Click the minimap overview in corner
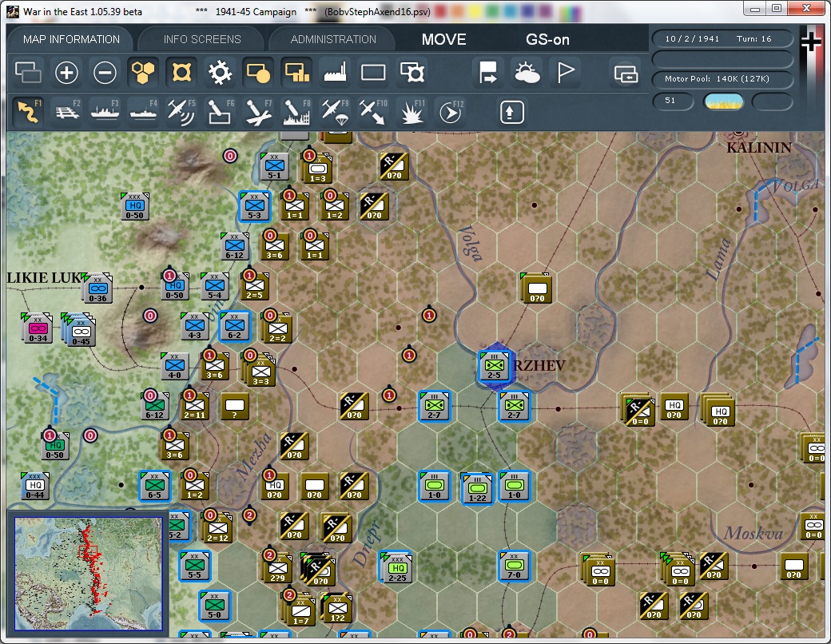Screen dimensions: 831x644 click(89, 574)
